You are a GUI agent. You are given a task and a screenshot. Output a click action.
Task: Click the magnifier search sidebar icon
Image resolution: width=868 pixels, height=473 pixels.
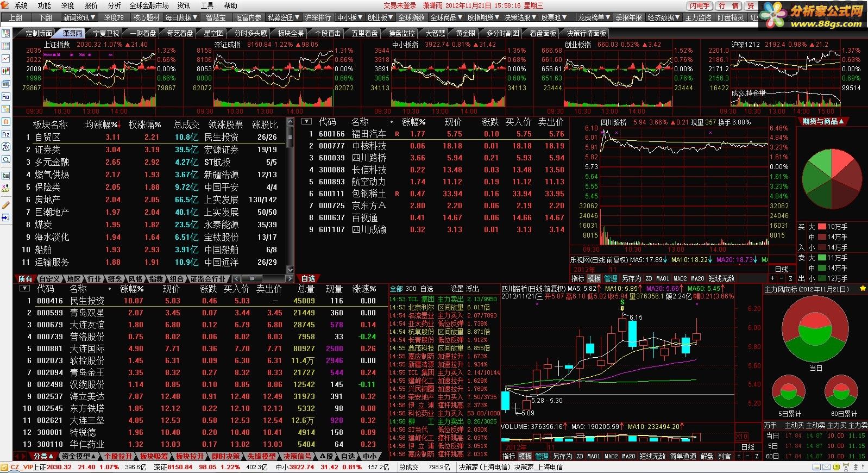[6, 159]
